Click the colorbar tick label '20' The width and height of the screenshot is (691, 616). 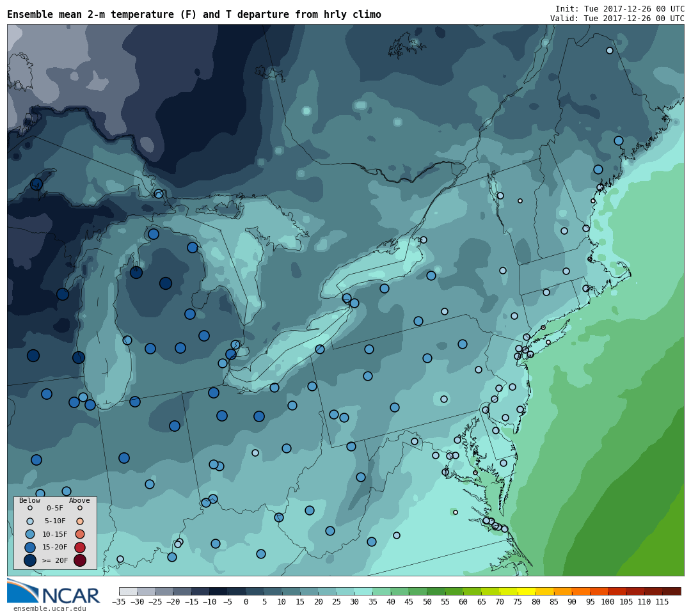point(318,601)
